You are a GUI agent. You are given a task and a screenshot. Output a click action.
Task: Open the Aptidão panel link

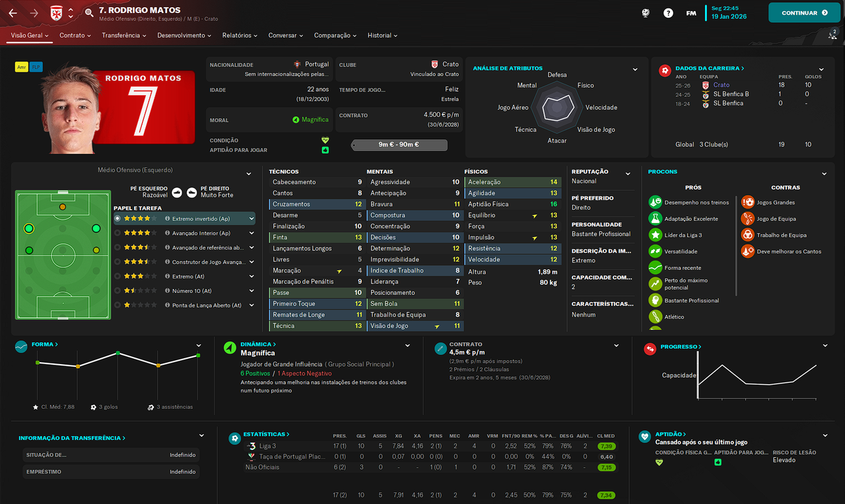click(671, 434)
